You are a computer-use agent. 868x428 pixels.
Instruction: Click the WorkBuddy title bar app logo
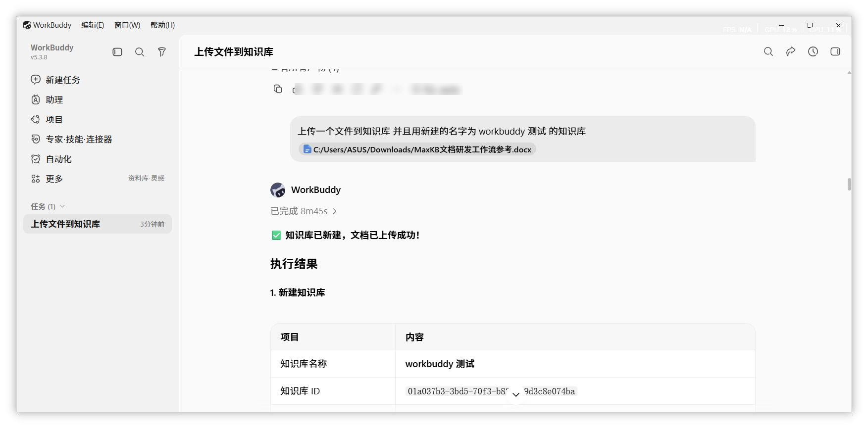coord(27,25)
